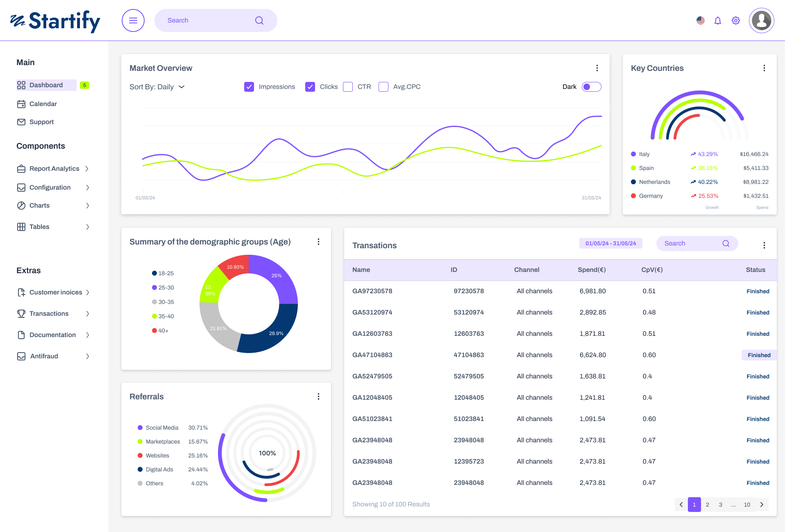Open settings gear icon in header
785x532 pixels.
[735, 20]
